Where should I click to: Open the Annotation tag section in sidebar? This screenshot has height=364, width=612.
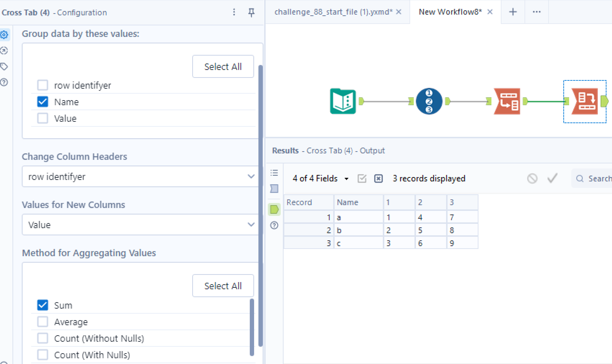[4, 66]
